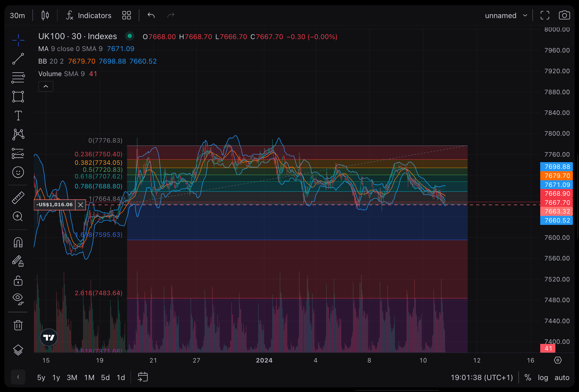Open the prediction and measurement tools
This screenshot has width=579, height=392.
pyautogui.click(x=18, y=153)
